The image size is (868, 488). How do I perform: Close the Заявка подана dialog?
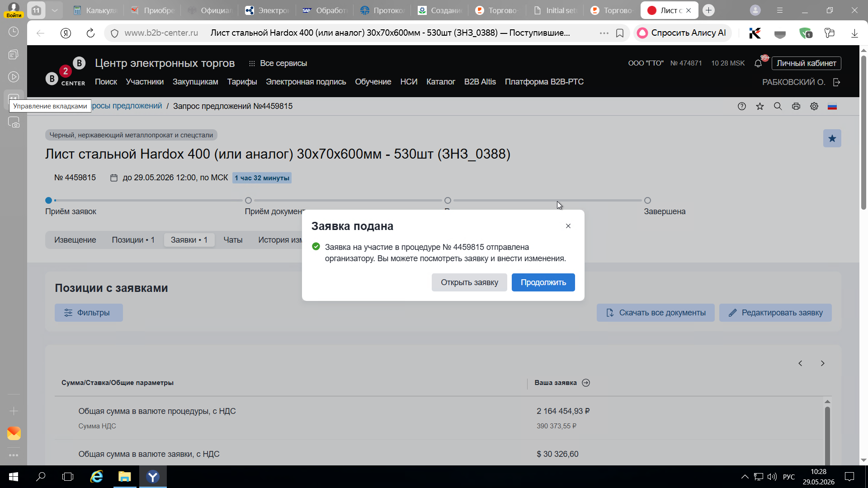point(568,226)
